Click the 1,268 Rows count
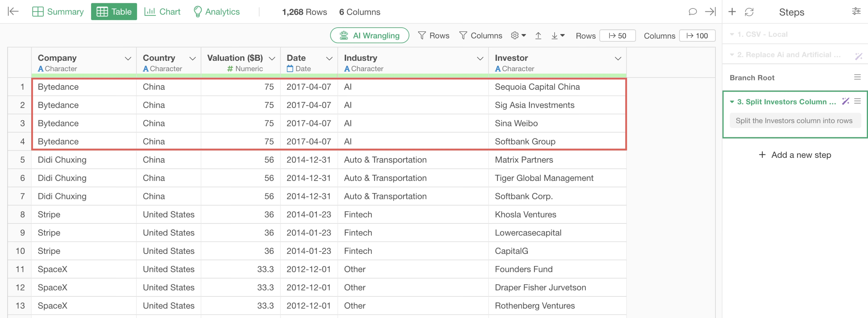The height and width of the screenshot is (318, 868). pyautogui.click(x=304, y=12)
